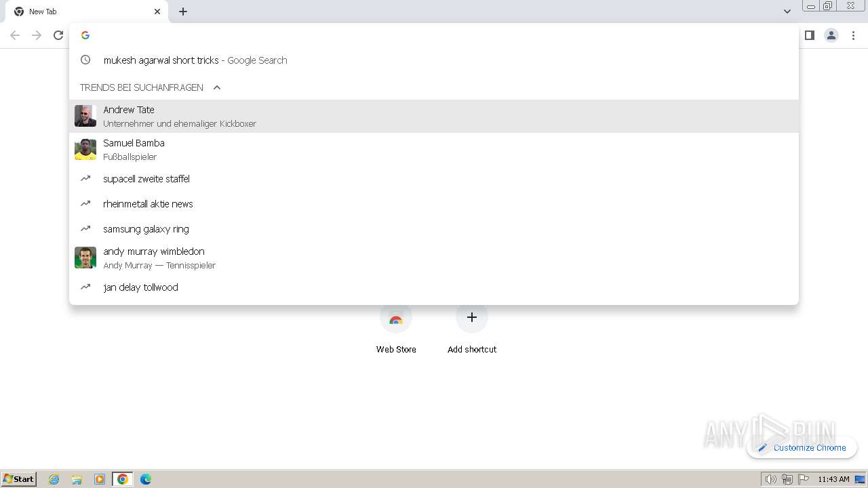This screenshot has height=488, width=868.
Task: Click the empty address bar field
Action: 434,35
